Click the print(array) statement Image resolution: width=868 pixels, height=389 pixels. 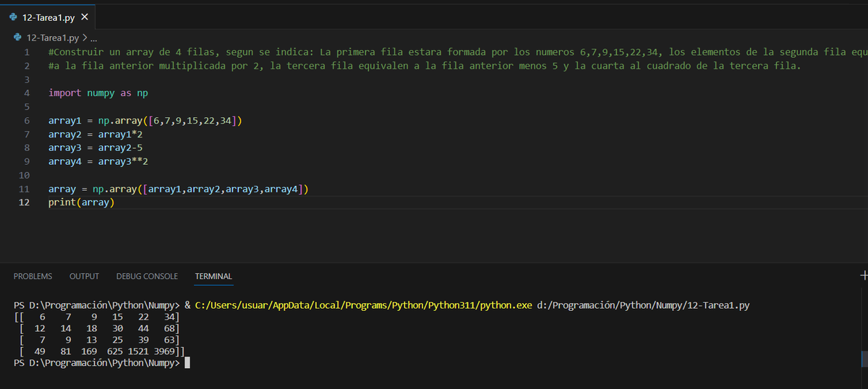point(82,203)
